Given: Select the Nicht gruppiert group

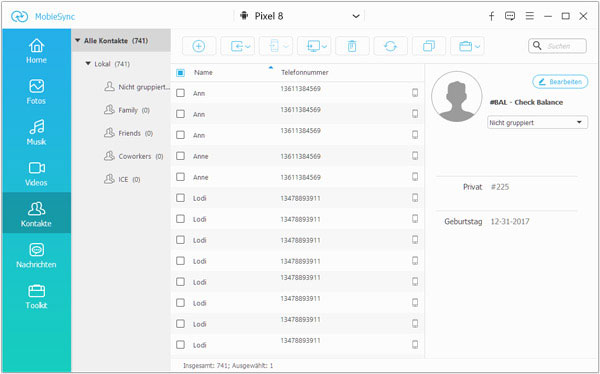Looking at the screenshot, I should (x=137, y=87).
